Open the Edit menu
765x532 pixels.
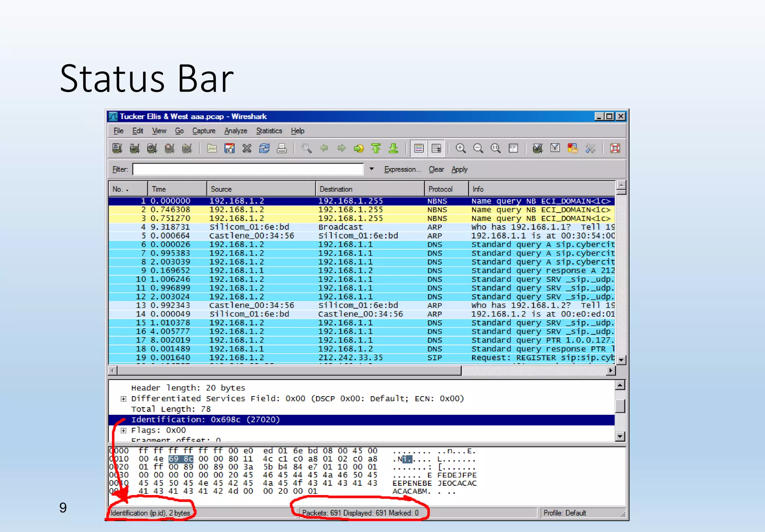point(138,131)
